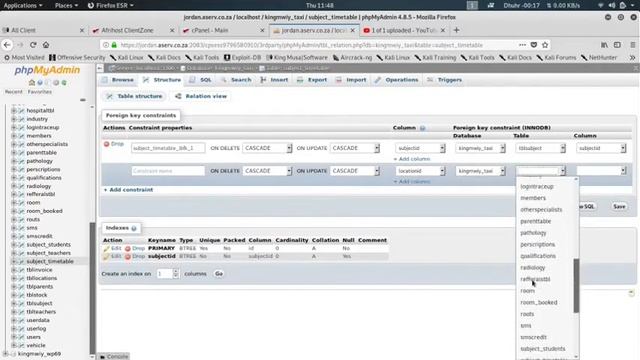Click the phpMyAdmin home icon
The image size is (640, 360).
coord(32,82)
